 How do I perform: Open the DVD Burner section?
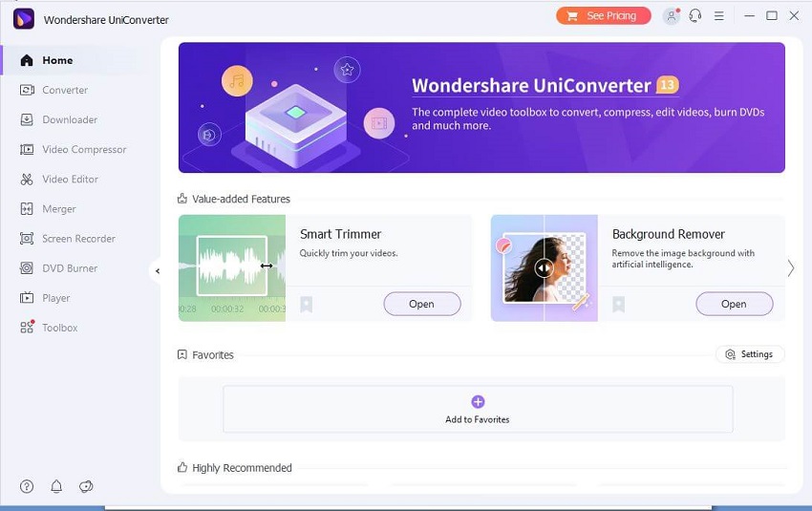click(x=72, y=268)
